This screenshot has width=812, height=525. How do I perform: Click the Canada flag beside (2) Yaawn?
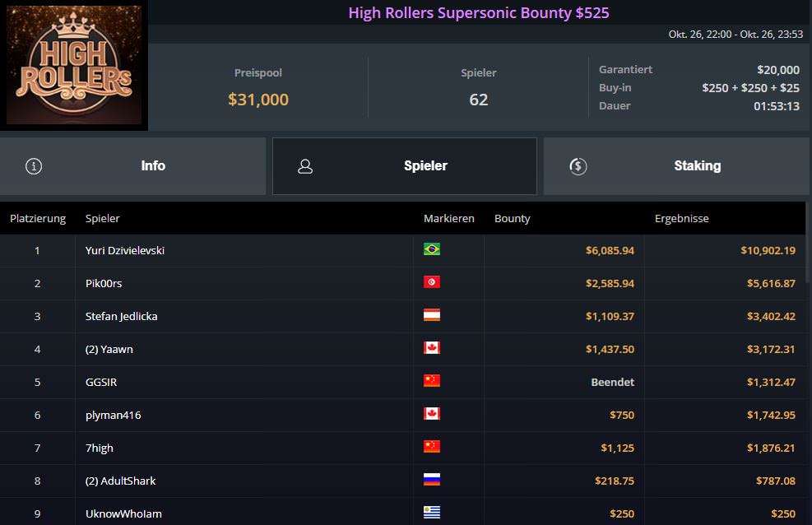[x=431, y=348]
